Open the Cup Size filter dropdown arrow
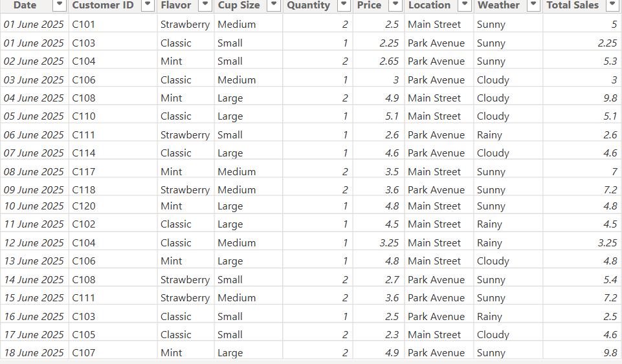Viewport: 622px width, 364px height. click(273, 5)
